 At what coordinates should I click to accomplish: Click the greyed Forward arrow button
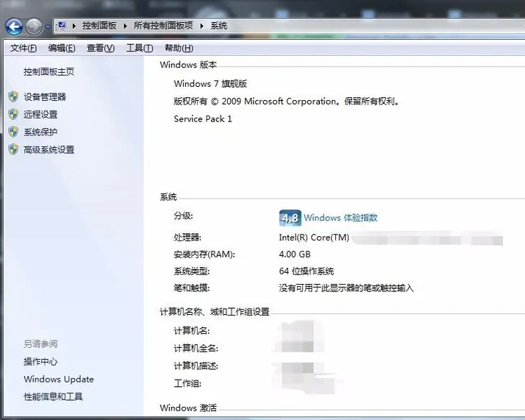pyautogui.click(x=34, y=26)
